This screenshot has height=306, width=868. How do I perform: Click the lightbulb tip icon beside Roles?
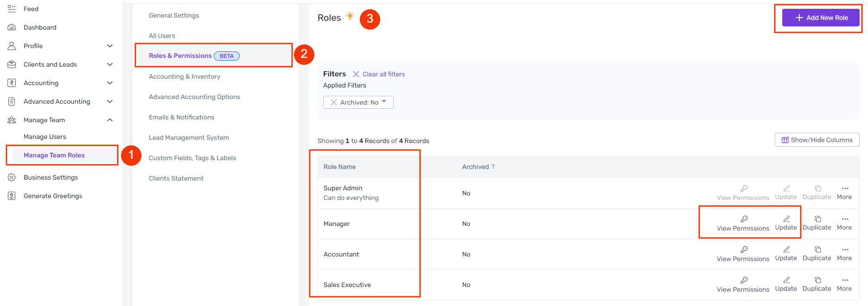point(350,16)
